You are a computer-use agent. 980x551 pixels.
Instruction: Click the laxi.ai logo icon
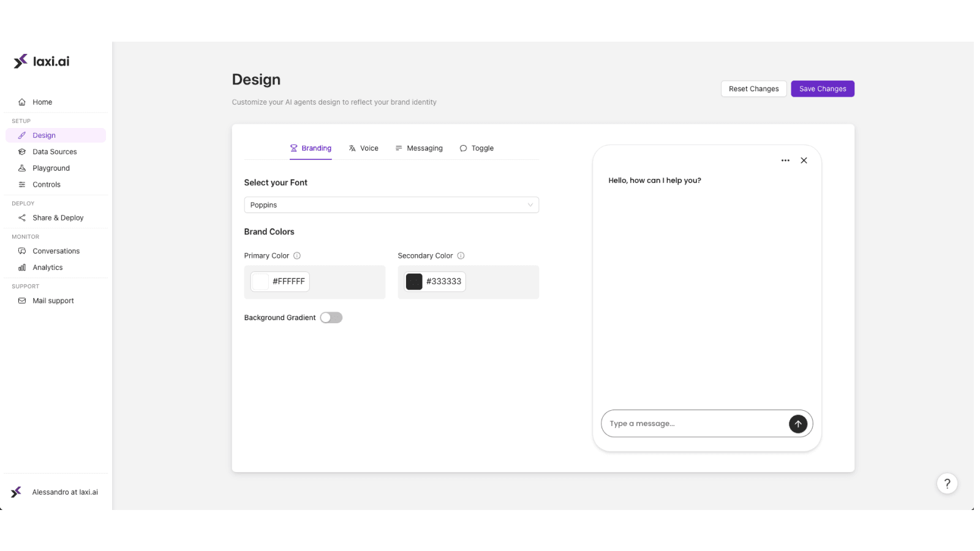click(x=19, y=61)
